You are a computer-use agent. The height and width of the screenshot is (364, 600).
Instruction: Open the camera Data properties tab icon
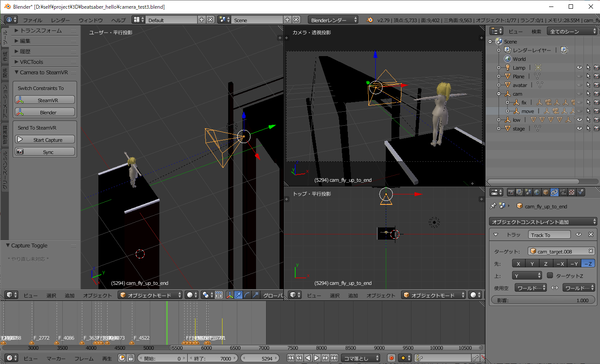[x=563, y=192]
